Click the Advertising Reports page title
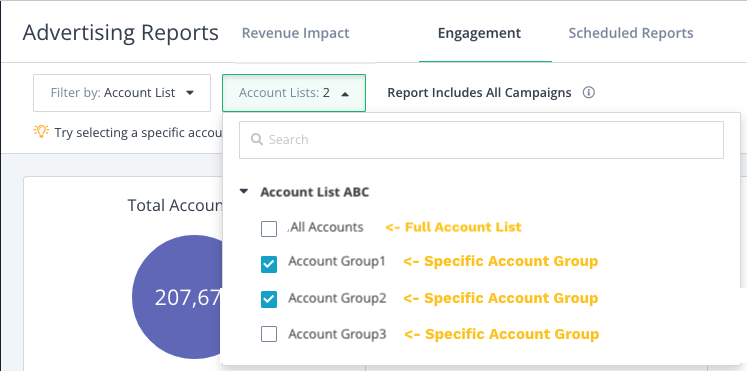 tap(121, 33)
